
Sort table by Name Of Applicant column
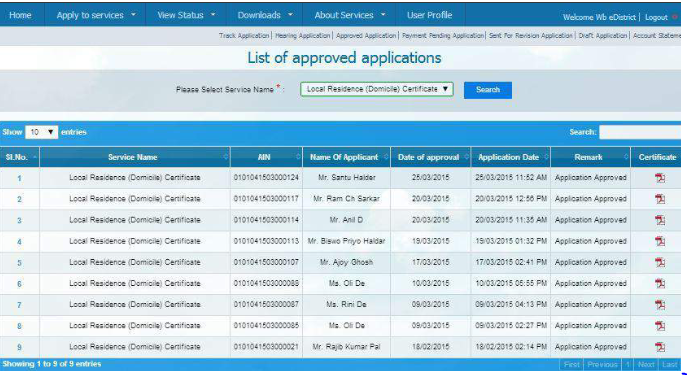click(x=346, y=157)
